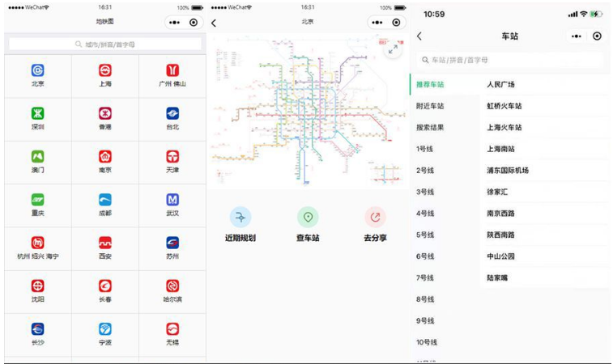Switch to 附近车站 sidebar tab
This screenshot has width=613, height=364.
tap(430, 106)
